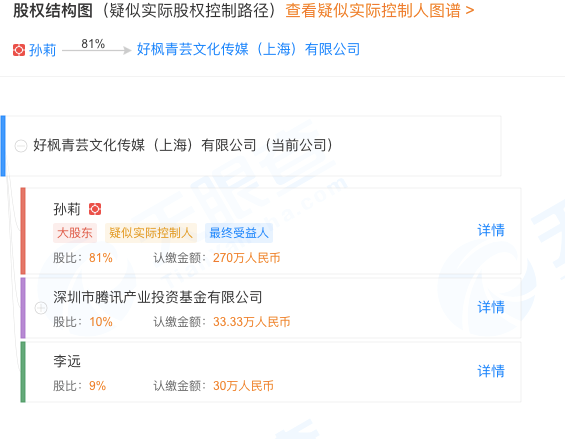Click the 疑似实际控制人 tag

click(151, 233)
